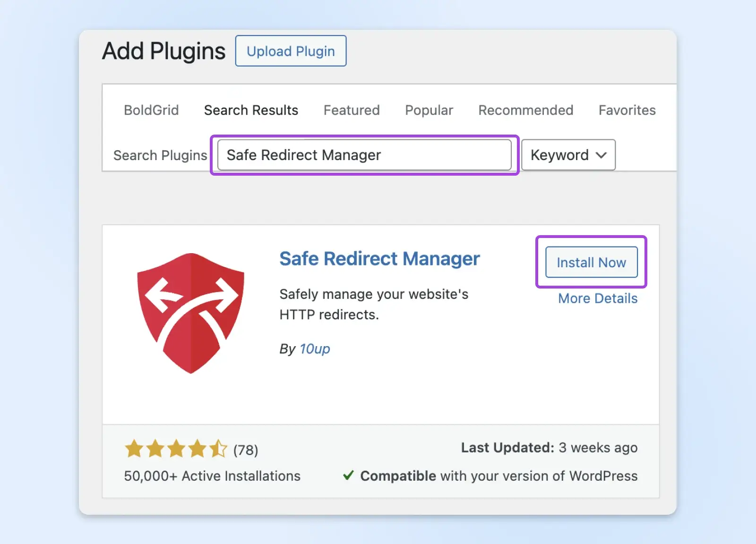Focus the Search Plugins text field

(x=364, y=155)
